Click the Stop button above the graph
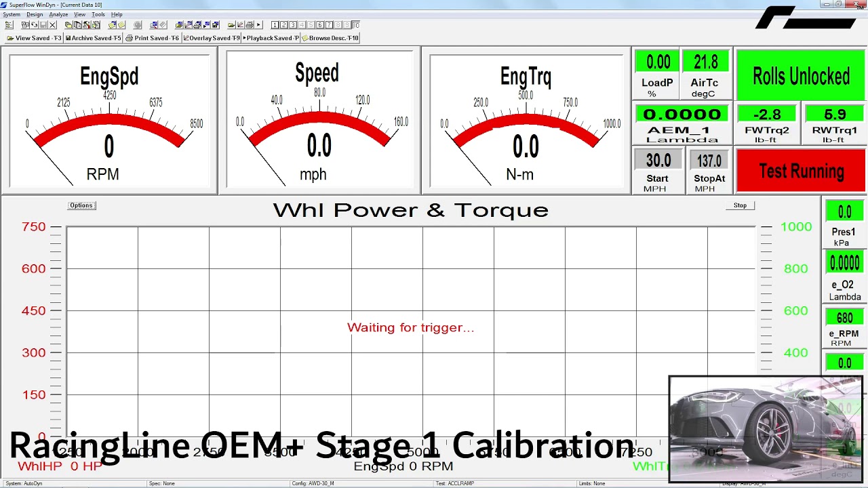The width and height of the screenshot is (868, 488). tap(740, 205)
